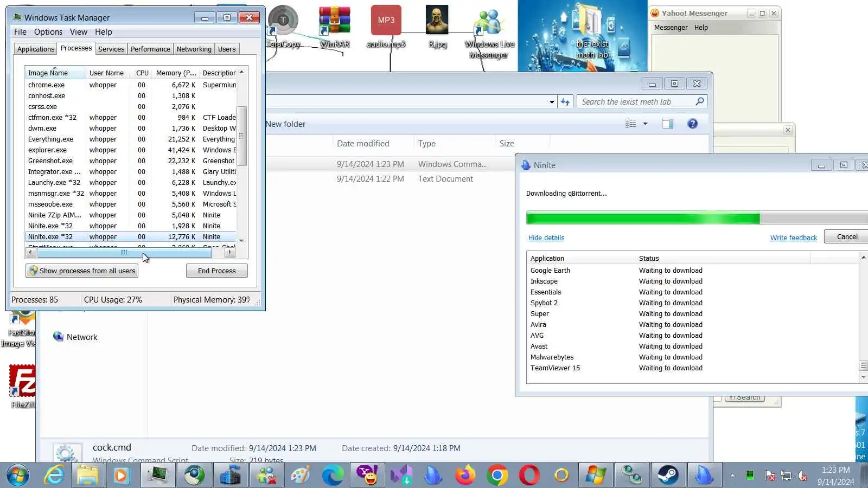Cancel the Ninite installation
This screenshot has height=488, width=868.
coord(846,237)
